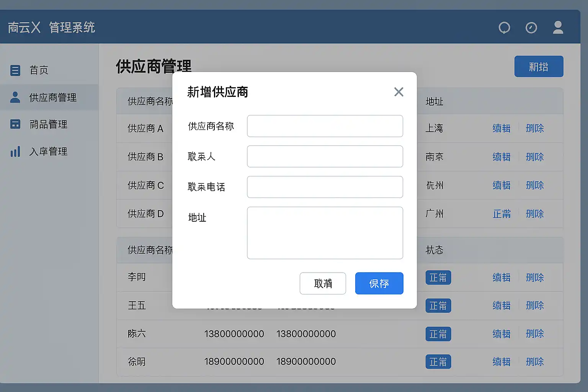The image size is (588, 392).
Task: Delete the 供应商 B row
Action: coord(535,157)
